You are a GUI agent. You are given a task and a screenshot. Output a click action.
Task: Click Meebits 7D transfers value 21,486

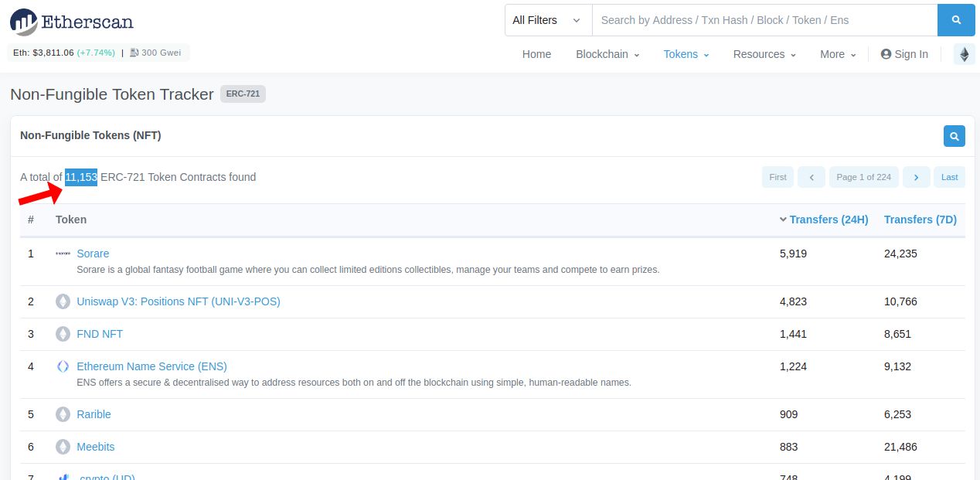click(900, 447)
